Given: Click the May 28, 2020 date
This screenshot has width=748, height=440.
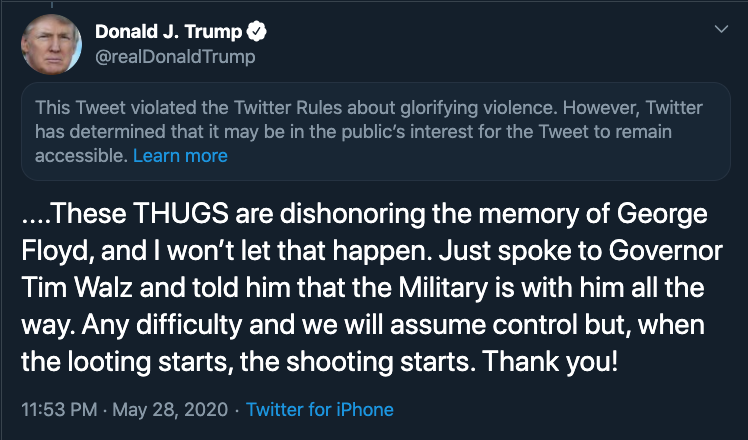Looking at the screenshot, I should click(170, 409).
